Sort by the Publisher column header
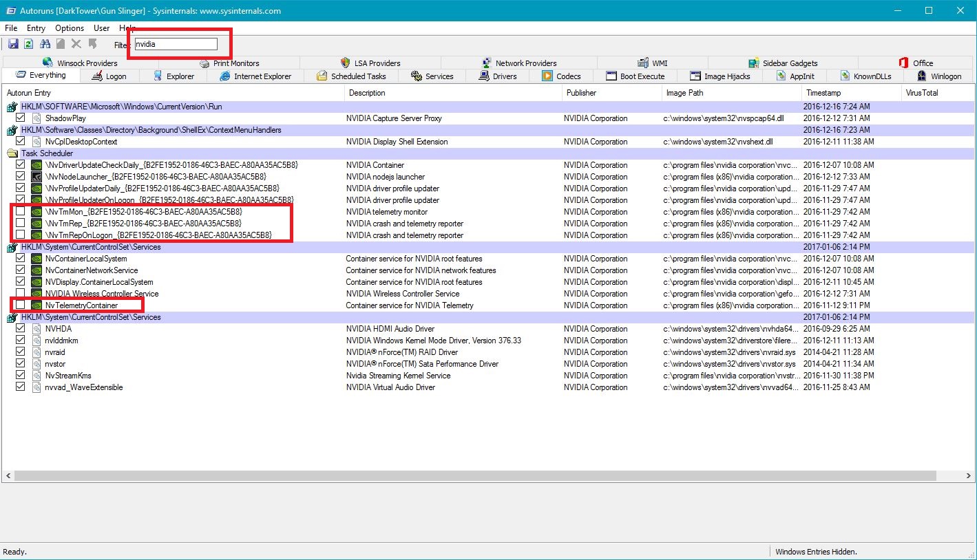 click(x=581, y=93)
